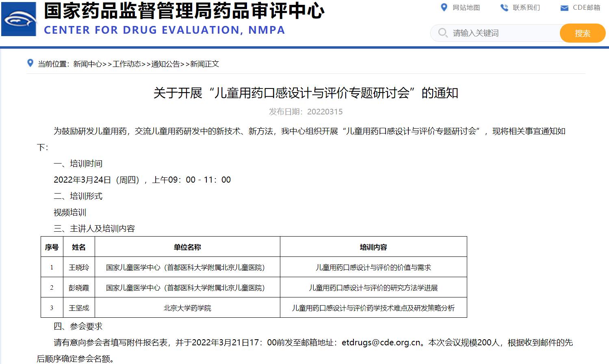
Task: Click the CDE fish-eye logo
Action: pos(19,19)
